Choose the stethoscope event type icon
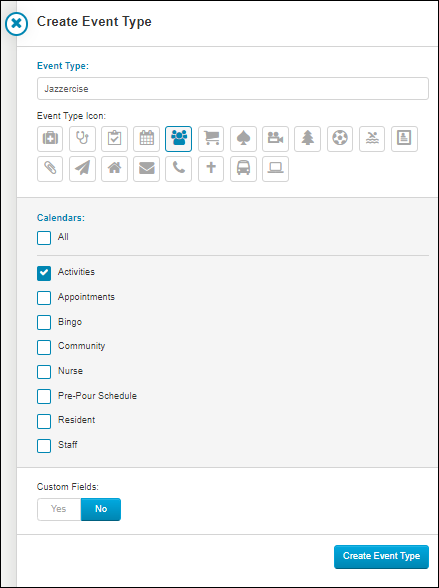 pyautogui.click(x=82, y=139)
